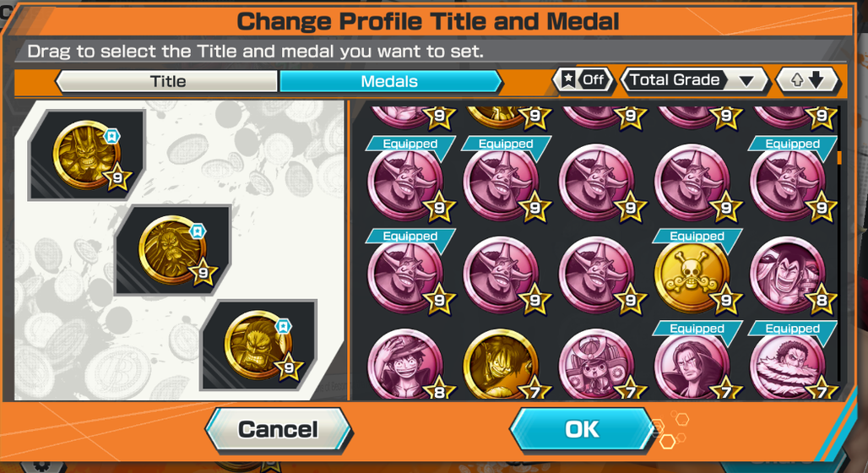Pick the gold Luffy grade 7 medal
Viewport: 868px width, 473px height.
pyautogui.click(x=501, y=364)
